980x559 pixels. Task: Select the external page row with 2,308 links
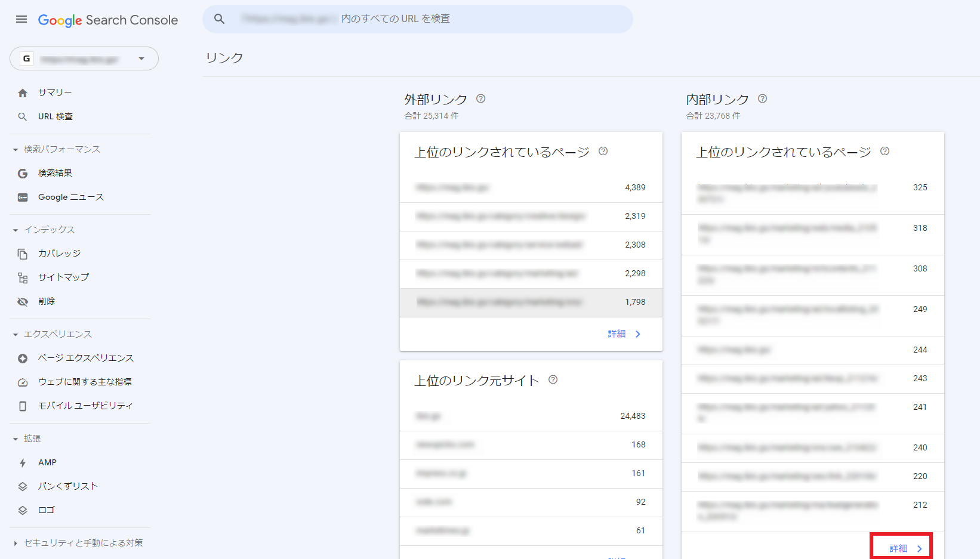(531, 245)
